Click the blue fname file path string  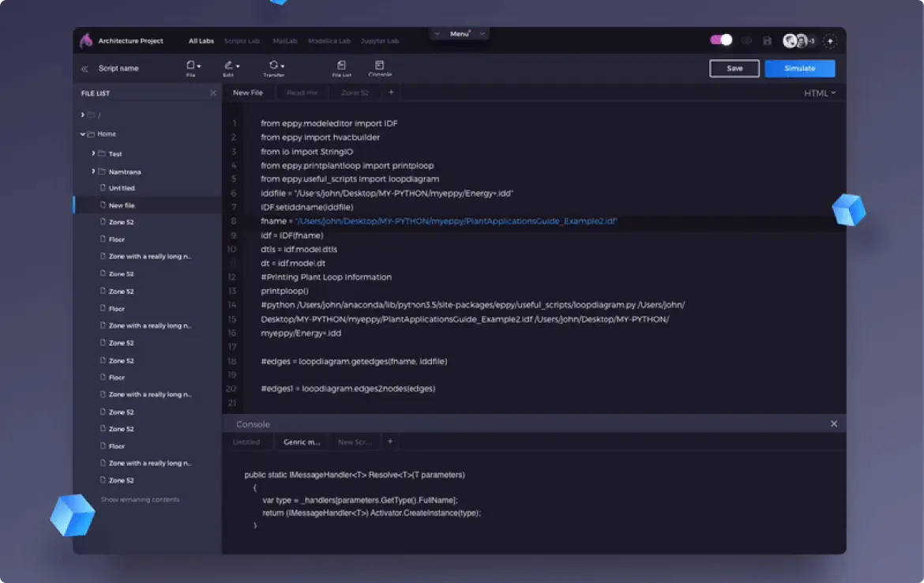(x=456, y=221)
